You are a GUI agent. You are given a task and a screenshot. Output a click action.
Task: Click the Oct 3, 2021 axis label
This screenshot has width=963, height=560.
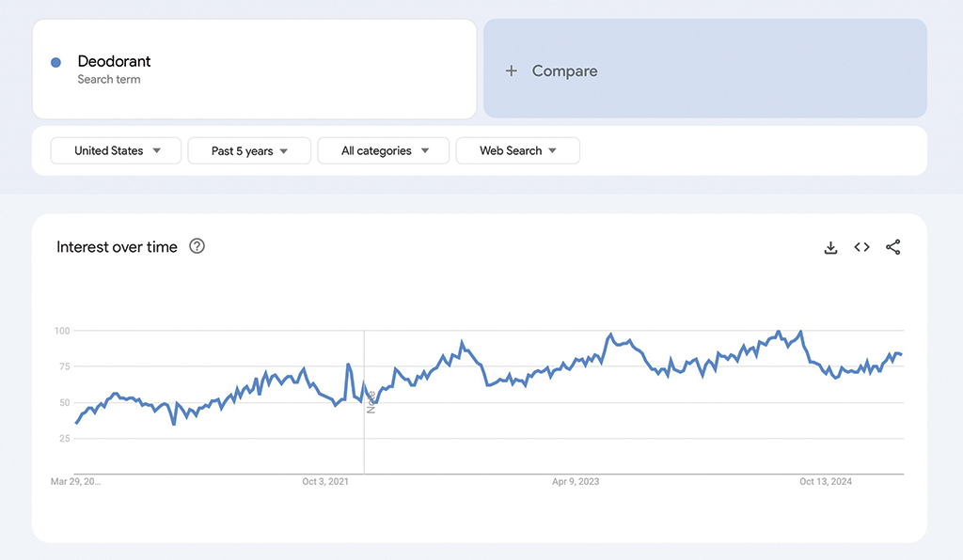325,482
